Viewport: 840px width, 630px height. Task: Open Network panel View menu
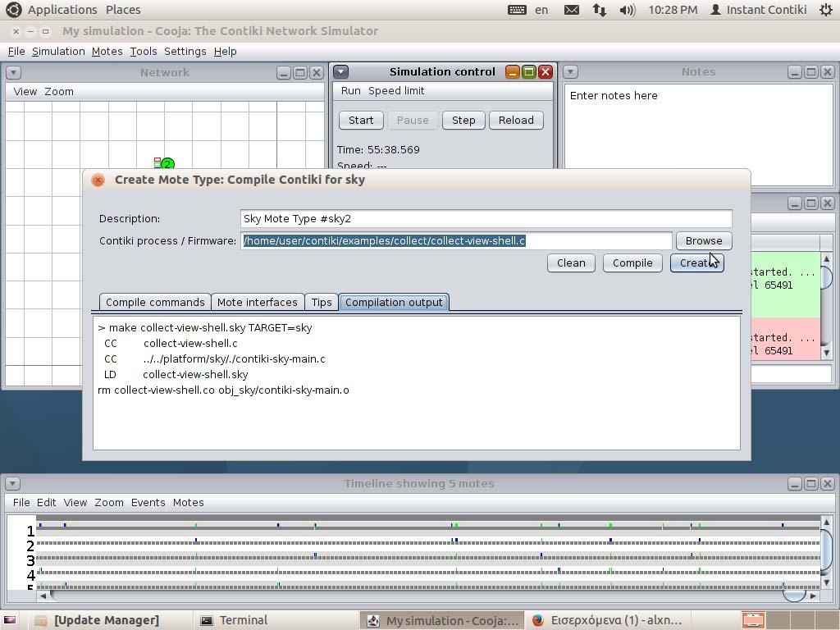25,92
